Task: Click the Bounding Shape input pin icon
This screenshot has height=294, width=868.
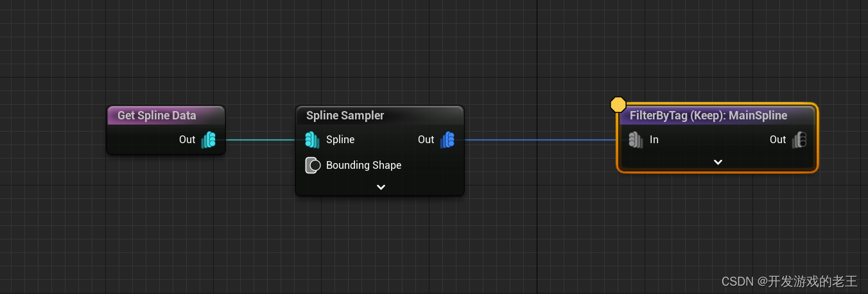Action: (312, 165)
